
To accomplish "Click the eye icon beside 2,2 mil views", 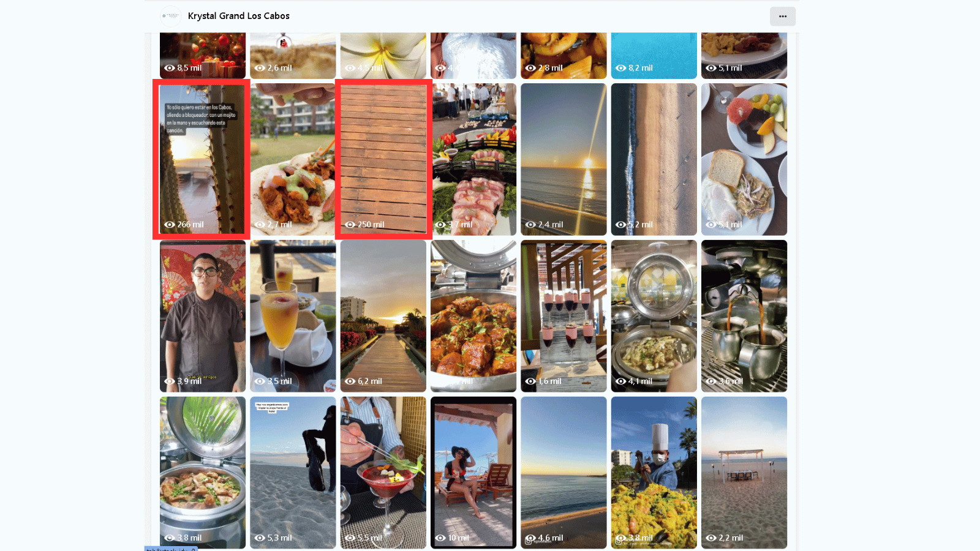I will (x=711, y=538).
